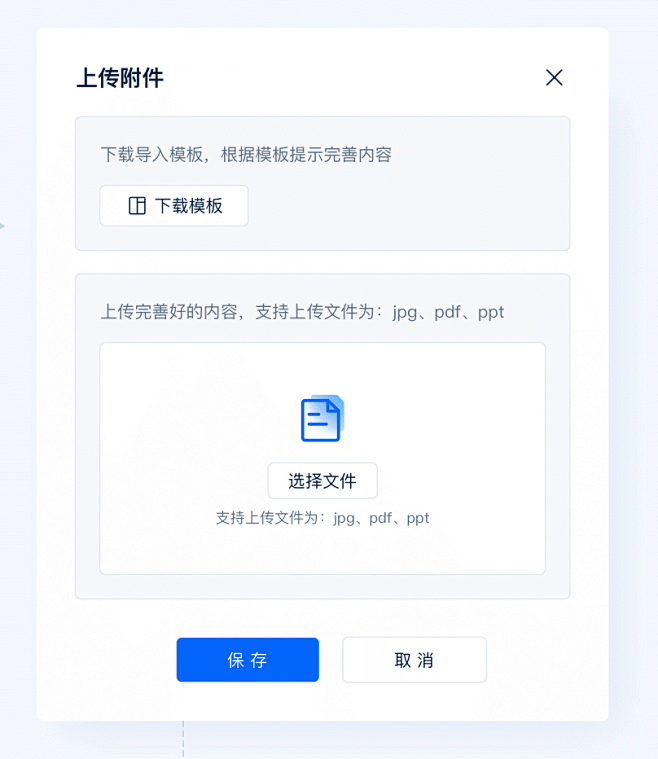Click the blue document file icon

pyautogui.click(x=322, y=418)
